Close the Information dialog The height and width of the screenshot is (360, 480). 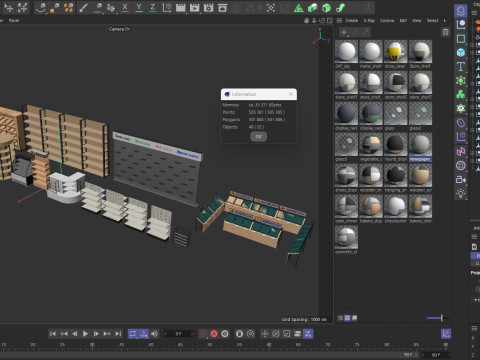(291, 94)
